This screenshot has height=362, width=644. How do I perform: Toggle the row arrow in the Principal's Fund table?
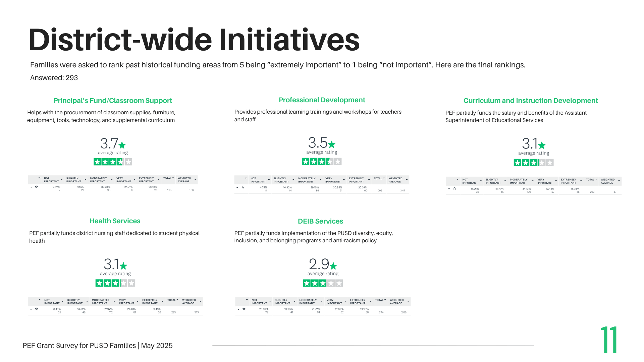click(31, 187)
